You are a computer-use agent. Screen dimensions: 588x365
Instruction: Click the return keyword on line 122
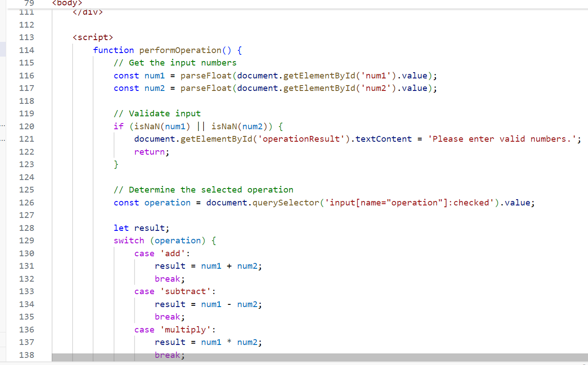tap(149, 152)
